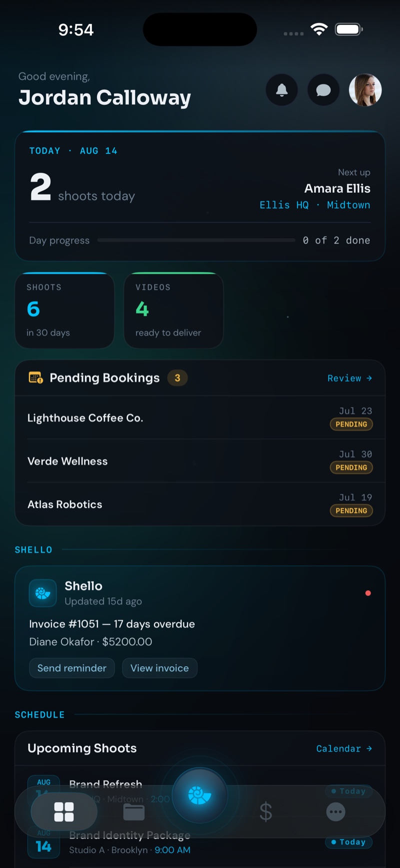
Task: Tap the Shello shell icon in the card
Action: pos(42,593)
